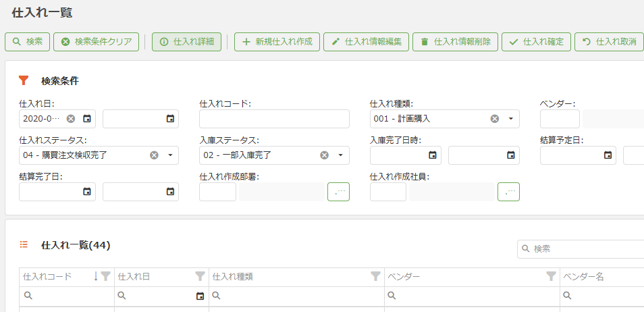
Task: Click filter icon on 仕入れ種類 column
Action: [375, 276]
